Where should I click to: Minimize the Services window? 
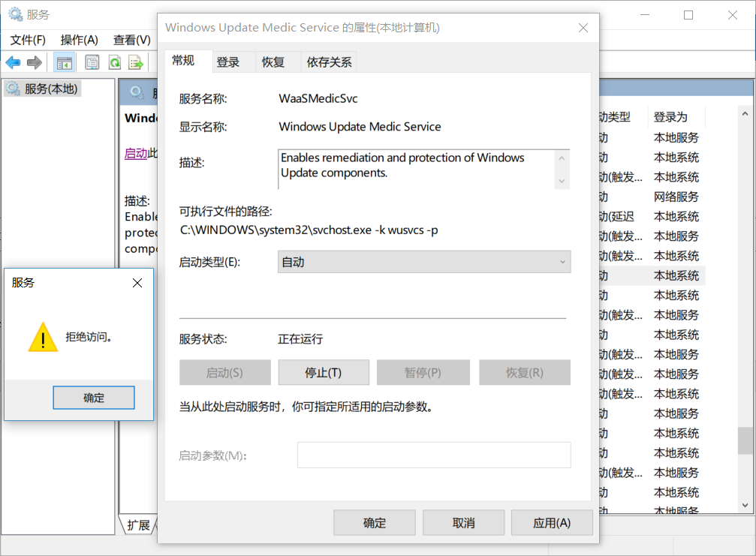pos(645,15)
